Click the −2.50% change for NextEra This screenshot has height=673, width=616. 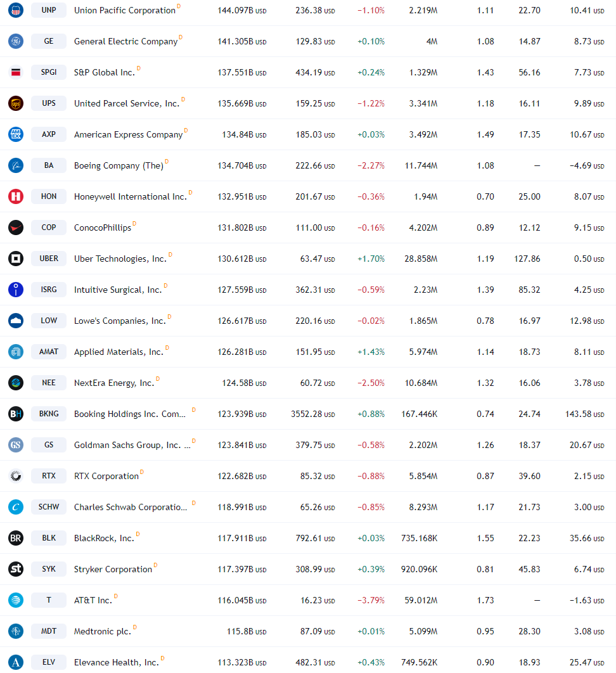point(371,383)
